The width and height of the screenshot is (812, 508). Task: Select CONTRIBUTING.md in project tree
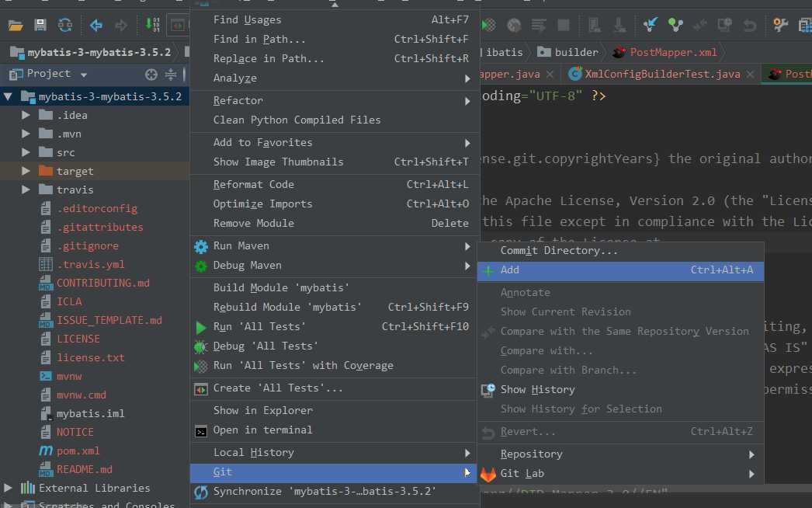[x=103, y=283]
